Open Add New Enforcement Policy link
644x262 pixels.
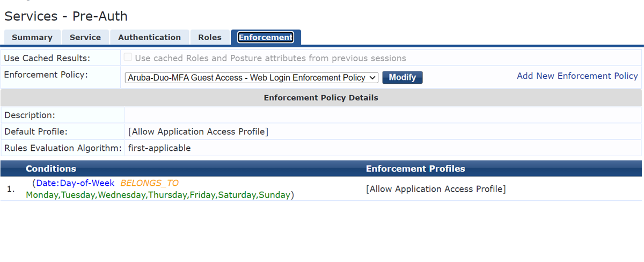click(577, 76)
